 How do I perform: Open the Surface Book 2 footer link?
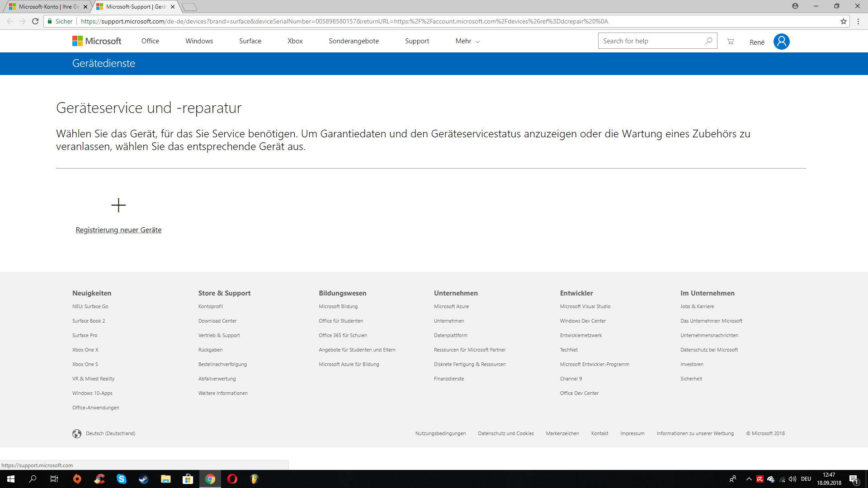click(x=89, y=321)
